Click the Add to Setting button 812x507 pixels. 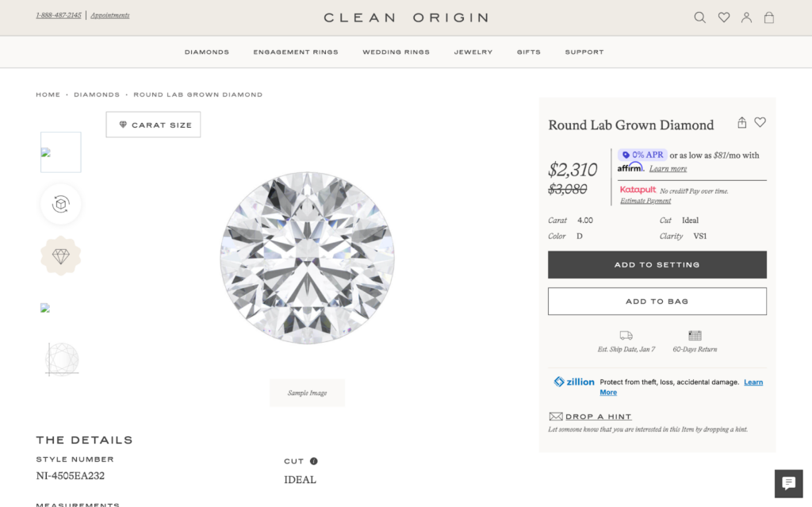tap(657, 265)
